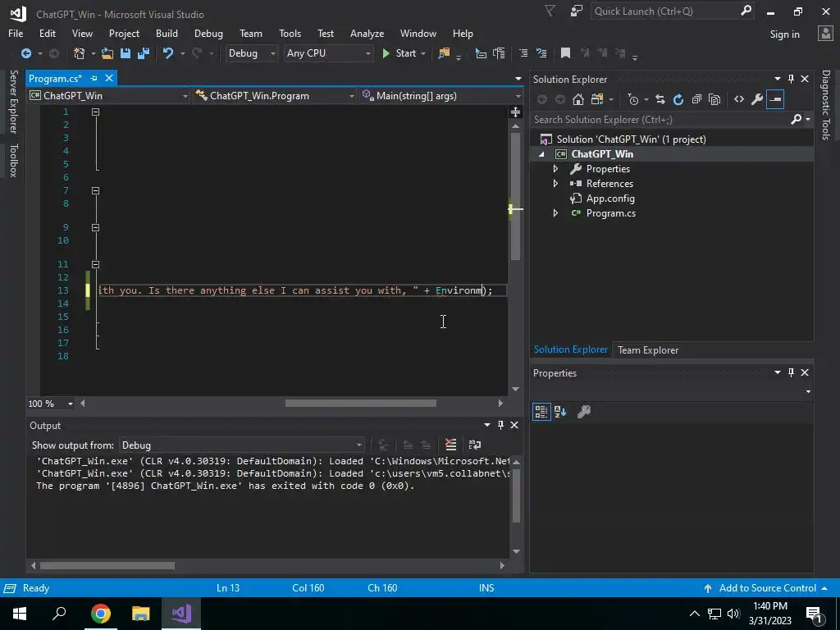Open the Diagnostic Tools side tab
This screenshot has width=840, height=630.
coord(826,105)
